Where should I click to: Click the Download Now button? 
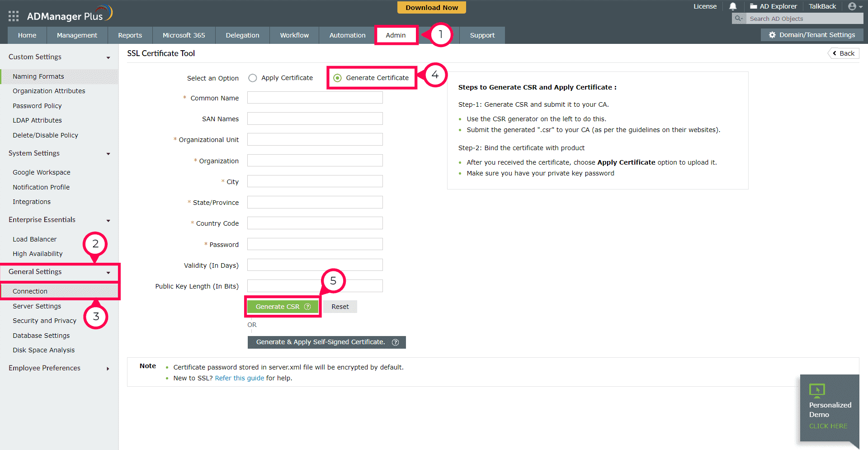(x=432, y=8)
